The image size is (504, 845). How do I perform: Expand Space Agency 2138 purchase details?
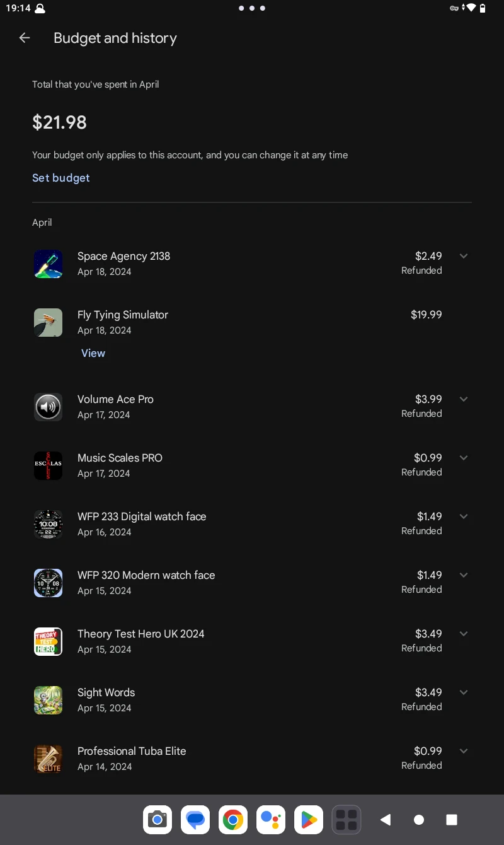coord(464,256)
